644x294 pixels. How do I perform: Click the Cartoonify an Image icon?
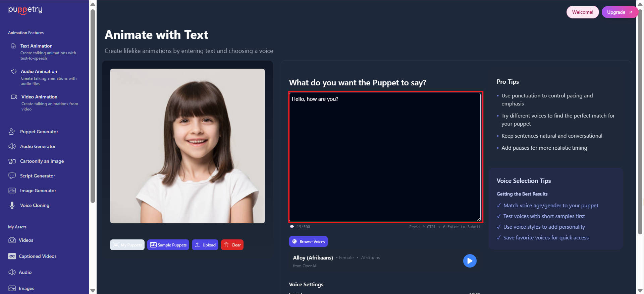point(12,161)
